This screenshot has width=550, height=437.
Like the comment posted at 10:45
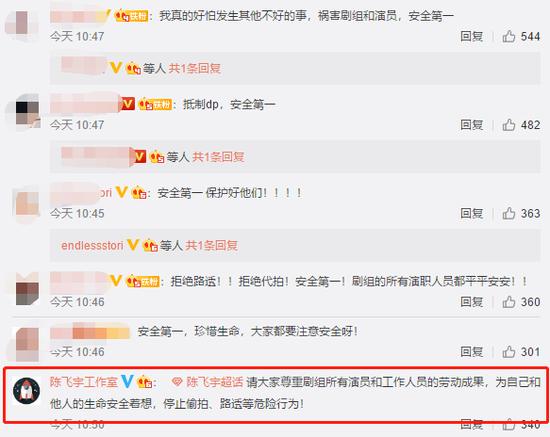(509, 213)
